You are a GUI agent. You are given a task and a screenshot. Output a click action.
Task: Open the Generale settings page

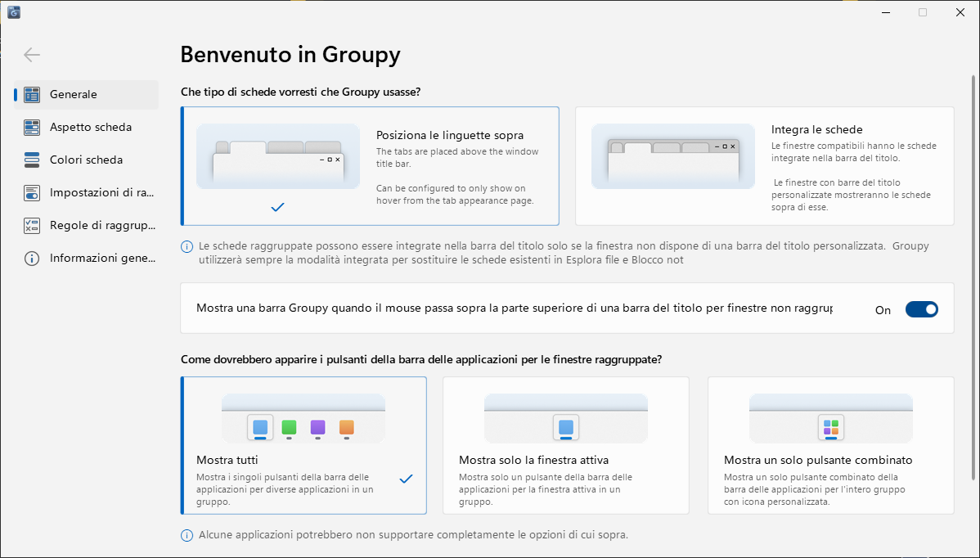86,94
